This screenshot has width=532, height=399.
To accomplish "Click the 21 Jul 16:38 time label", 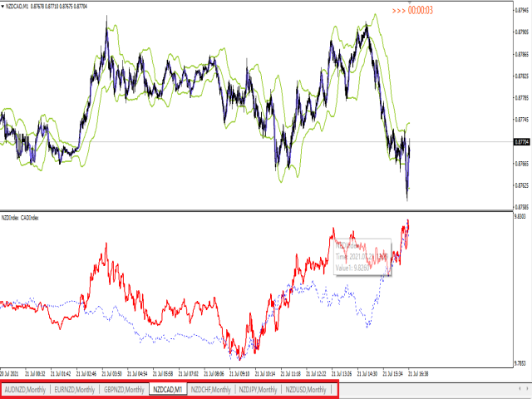I will coord(417,374).
